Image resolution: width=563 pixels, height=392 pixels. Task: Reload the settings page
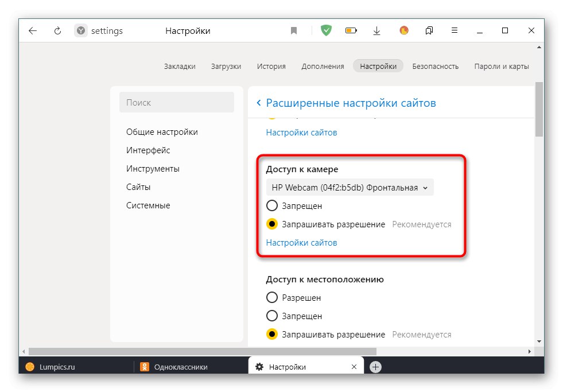coord(57,31)
